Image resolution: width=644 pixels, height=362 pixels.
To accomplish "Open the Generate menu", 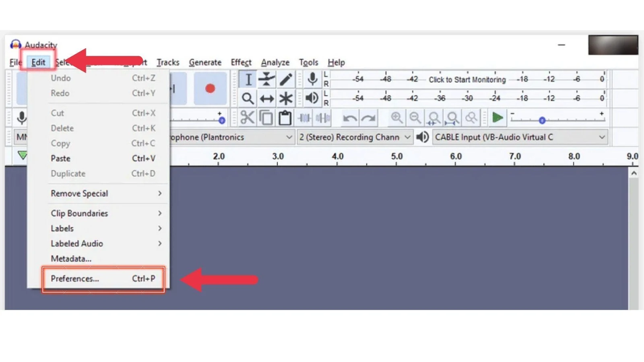I will (205, 62).
